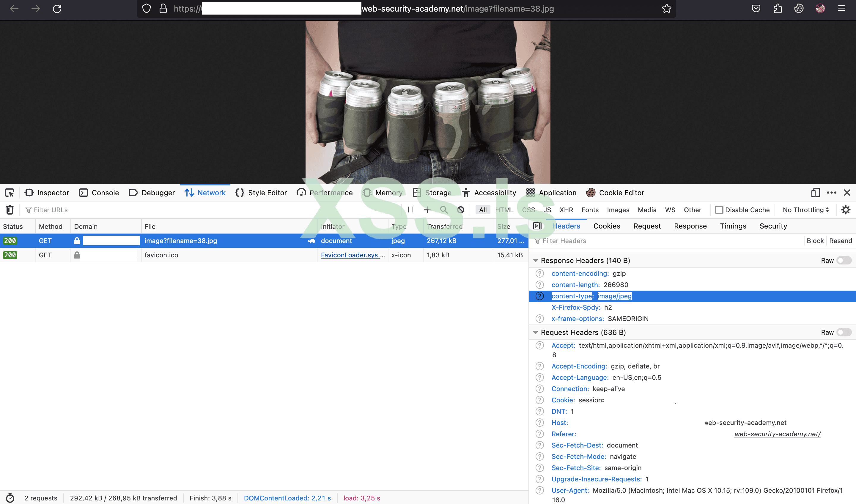Bookmark page with star icon
Image resolution: width=856 pixels, height=504 pixels.
[666, 9]
